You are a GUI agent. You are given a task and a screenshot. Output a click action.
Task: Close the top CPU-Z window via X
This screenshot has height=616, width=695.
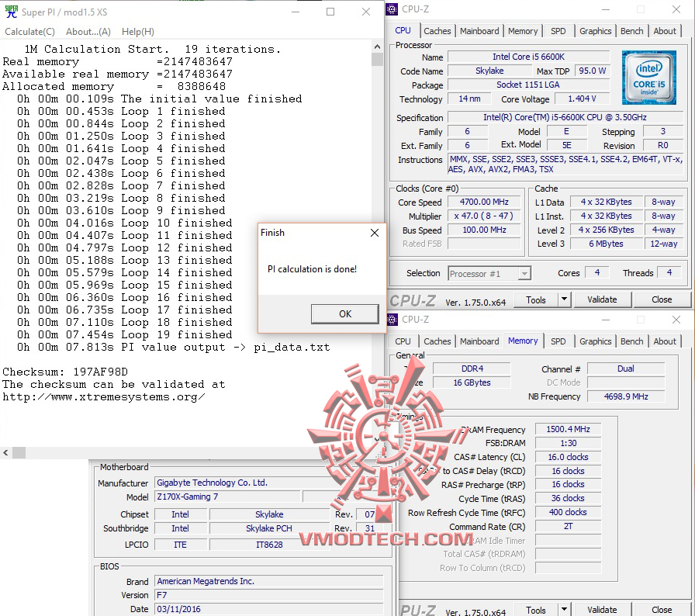[x=676, y=9]
